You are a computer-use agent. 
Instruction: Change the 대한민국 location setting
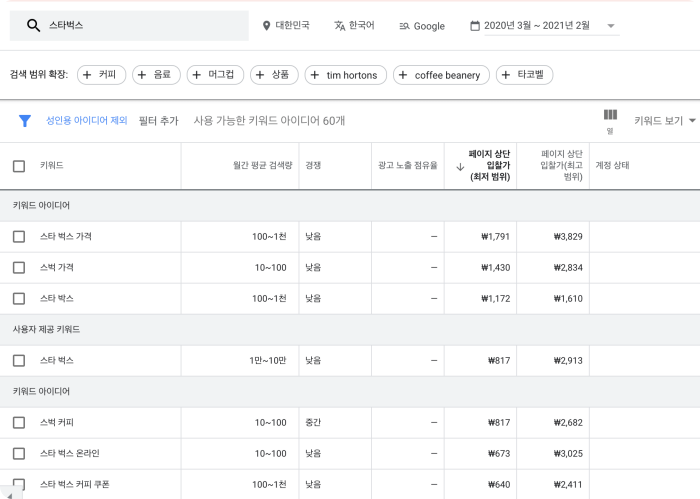pos(292,25)
